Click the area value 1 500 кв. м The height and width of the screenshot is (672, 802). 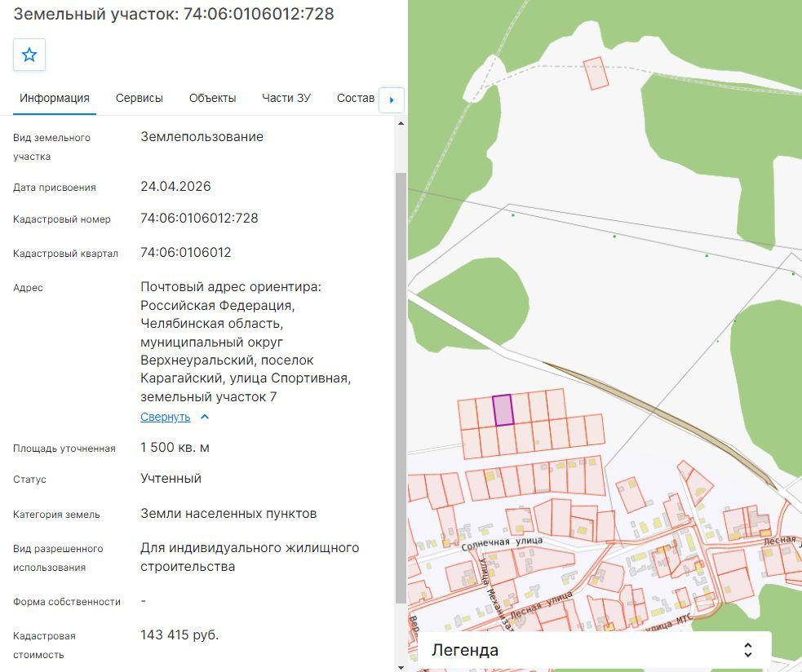(x=175, y=448)
